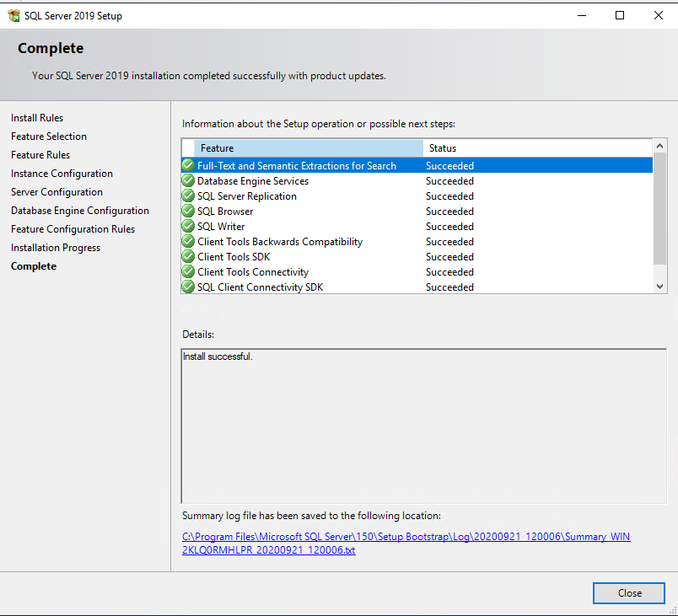Click green checkmark beside SQL Server Replication
The height and width of the screenshot is (616, 678).
point(188,196)
